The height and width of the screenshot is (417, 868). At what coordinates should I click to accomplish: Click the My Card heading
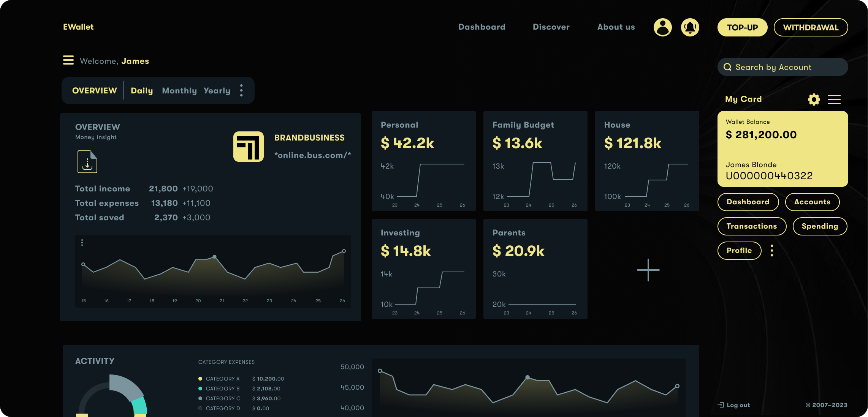click(x=743, y=99)
